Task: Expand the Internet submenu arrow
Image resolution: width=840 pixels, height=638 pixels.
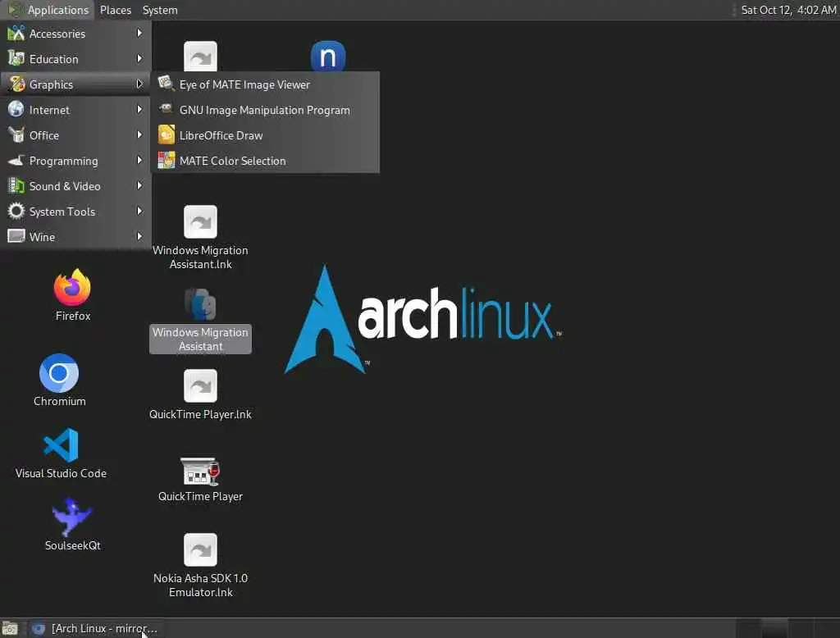Action: pyautogui.click(x=139, y=109)
